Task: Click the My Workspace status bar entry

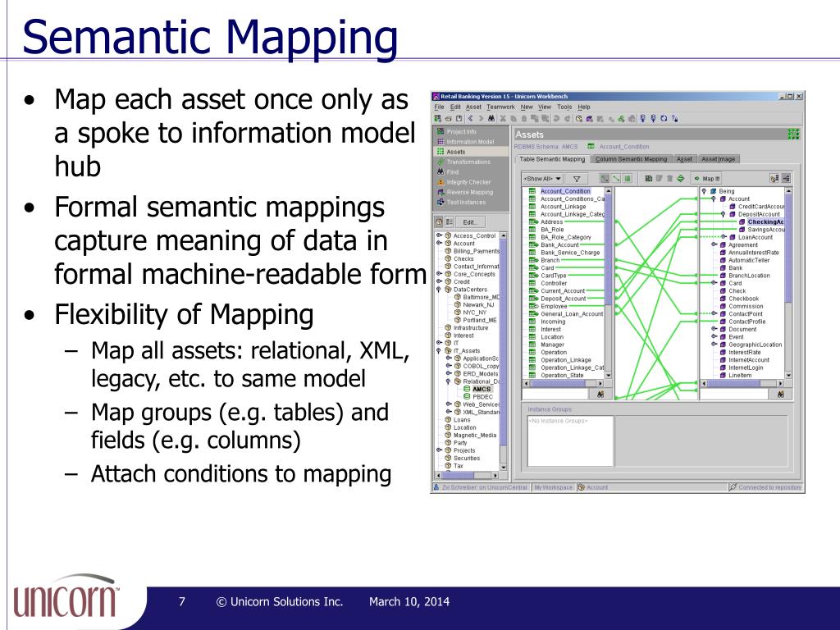Action: pos(554,487)
